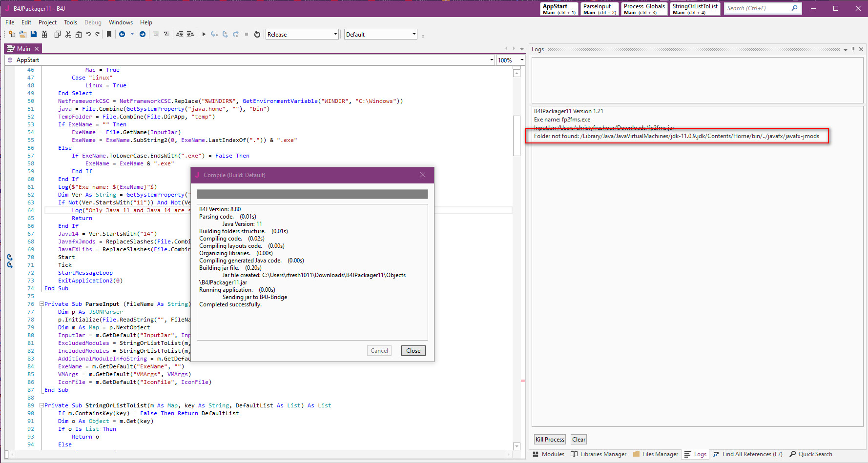
Task: Open the Project menu
Action: [x=47, y=22]
